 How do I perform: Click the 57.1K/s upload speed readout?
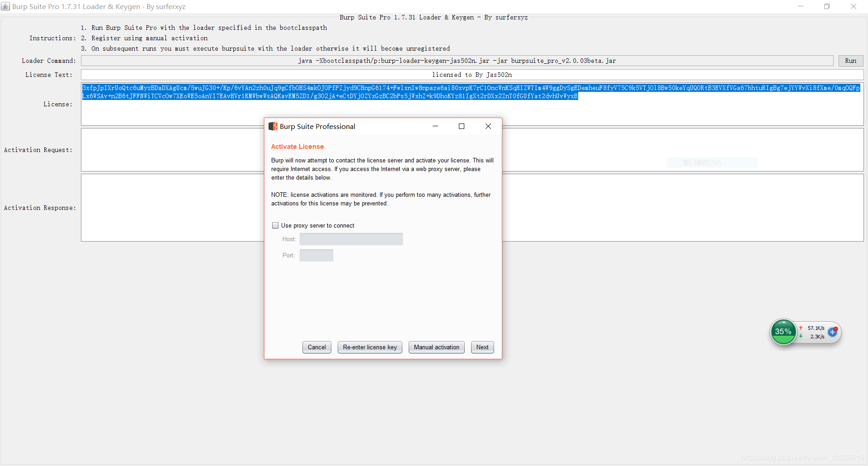point(816,328)
